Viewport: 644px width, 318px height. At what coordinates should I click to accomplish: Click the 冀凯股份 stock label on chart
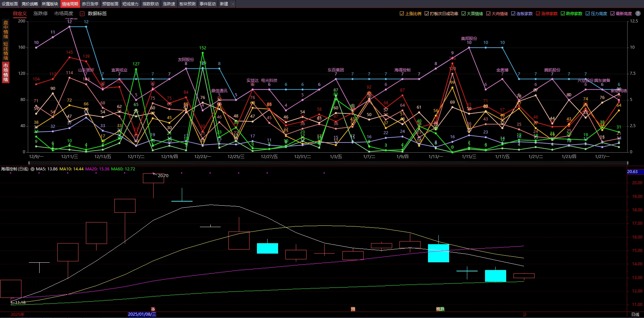tap(552, 70)
